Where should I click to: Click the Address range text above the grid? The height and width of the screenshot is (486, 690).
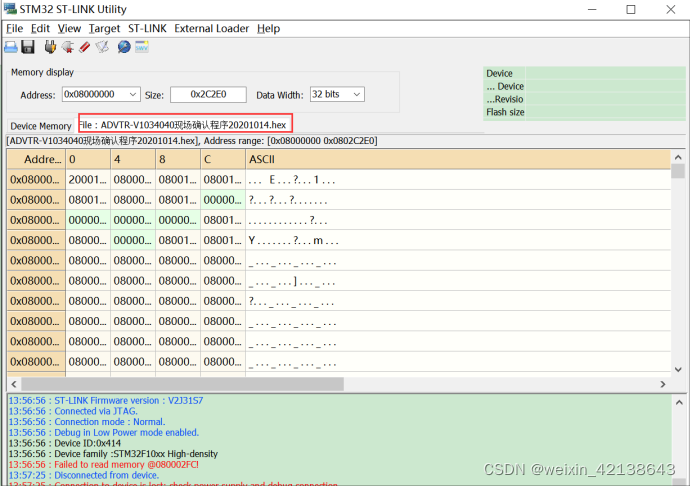290,141
